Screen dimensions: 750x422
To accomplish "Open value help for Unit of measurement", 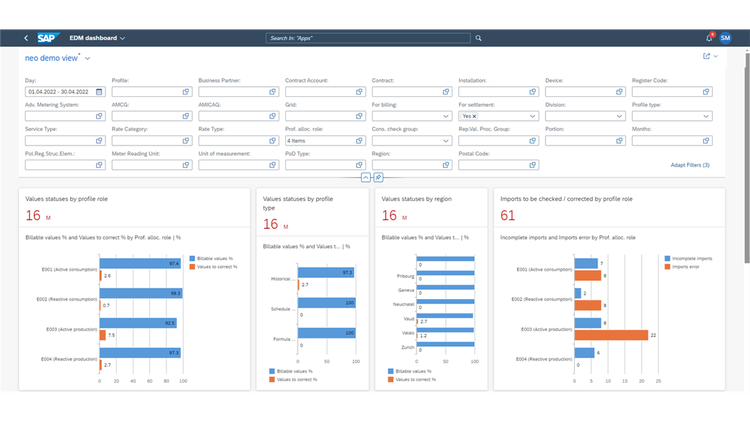I will tap(273, 165).
